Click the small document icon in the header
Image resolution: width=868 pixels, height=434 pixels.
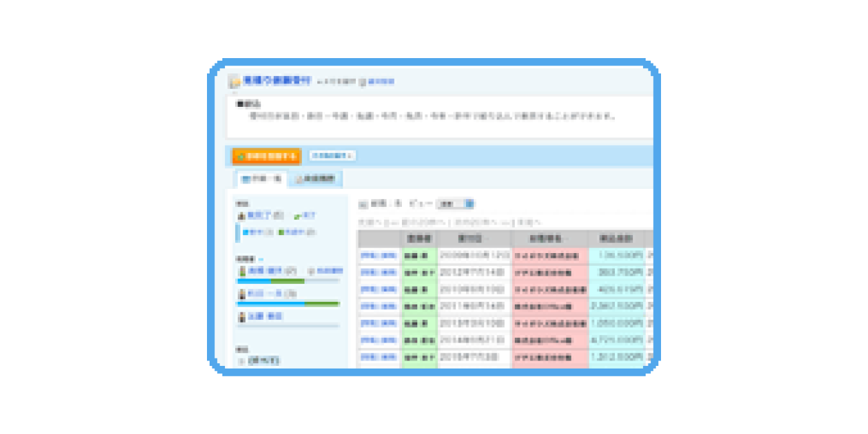coord(363,82)
